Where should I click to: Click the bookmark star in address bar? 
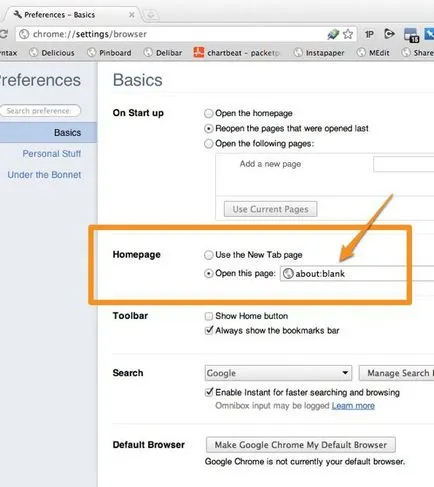point(348,34)
